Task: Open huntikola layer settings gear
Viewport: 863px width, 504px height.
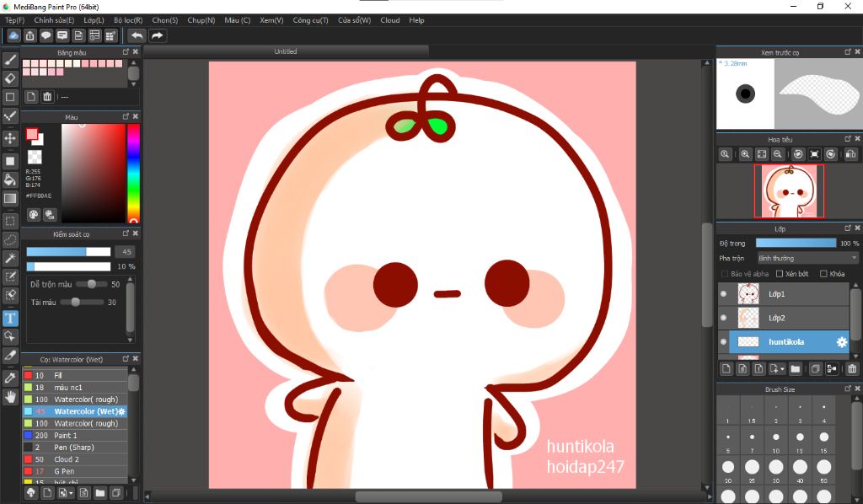Action: click(842, 342)
